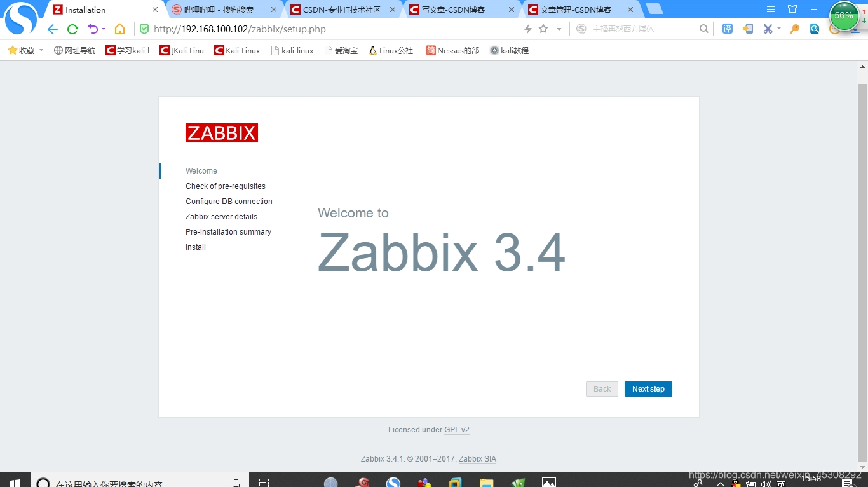Click the magnifier search icon
Screen dimensions: 868x487
(x=703, y=29)
